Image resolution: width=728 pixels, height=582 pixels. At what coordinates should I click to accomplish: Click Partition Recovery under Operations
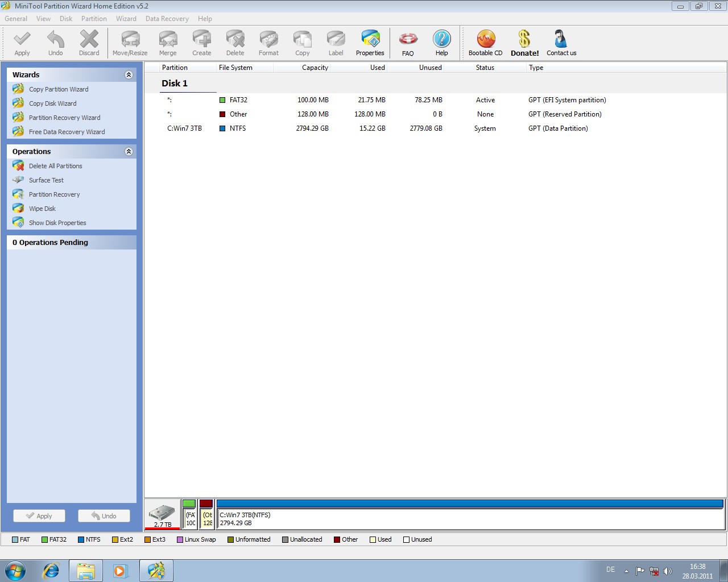54,194
